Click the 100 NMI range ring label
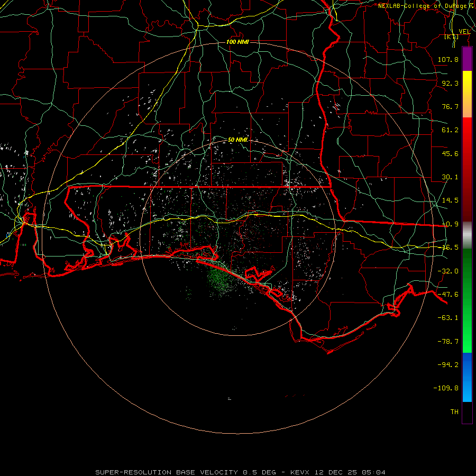The width and height of the screenshot is (476, 476). coord(237,42)
